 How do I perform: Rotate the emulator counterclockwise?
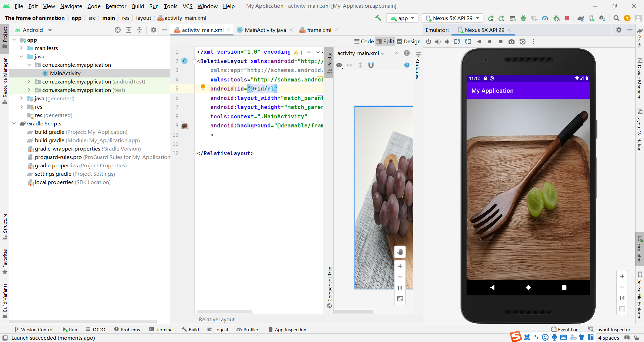tap(457, 42)
